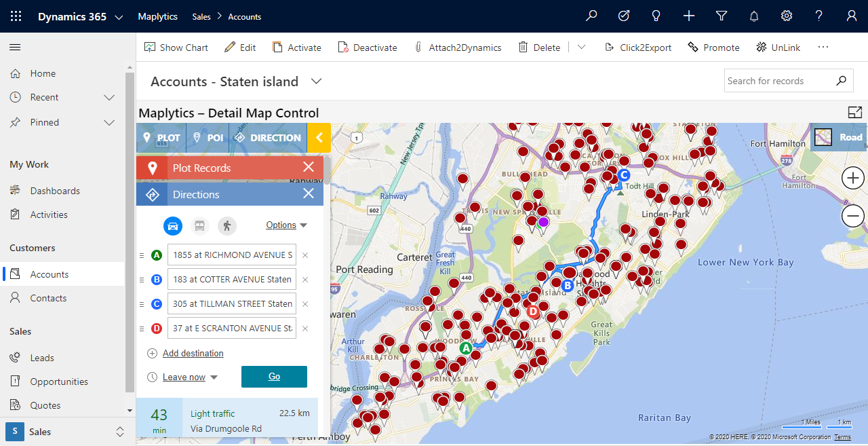The height and width of the screenshot is (446, 868).
Task: Open more commands ellipsis menu
Action: tap(823, 48)
